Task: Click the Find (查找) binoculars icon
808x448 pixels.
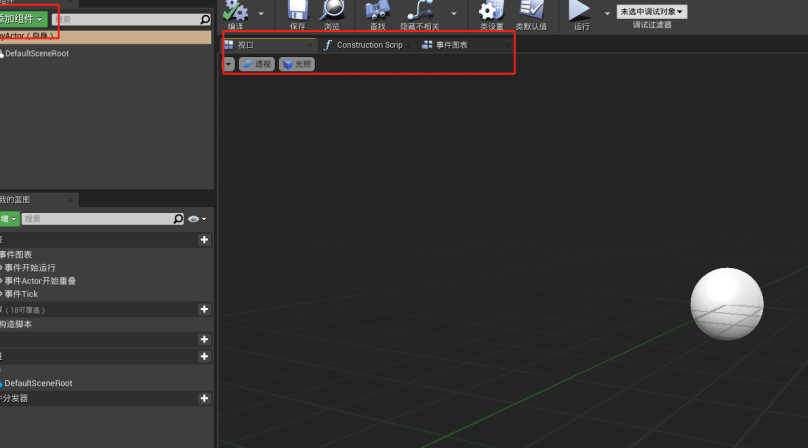Action: coord(377,12)
